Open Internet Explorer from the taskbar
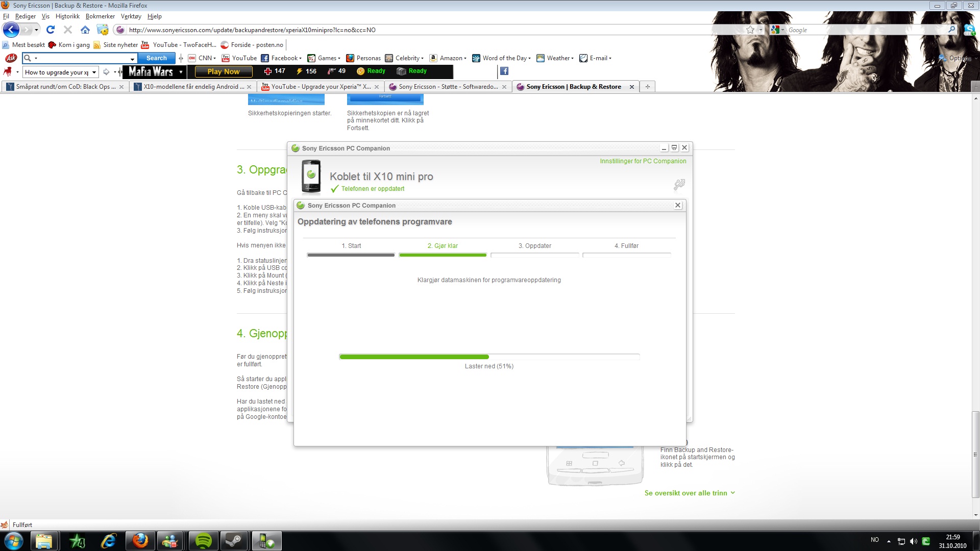 tap(108, 541)
